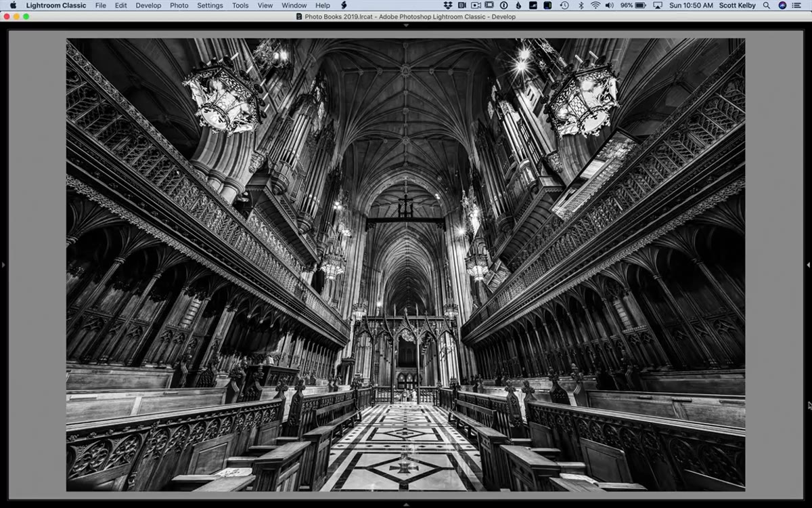Screen dimensions: 812x508
Task: Open the Tools menu
Action: pos(240,5)
